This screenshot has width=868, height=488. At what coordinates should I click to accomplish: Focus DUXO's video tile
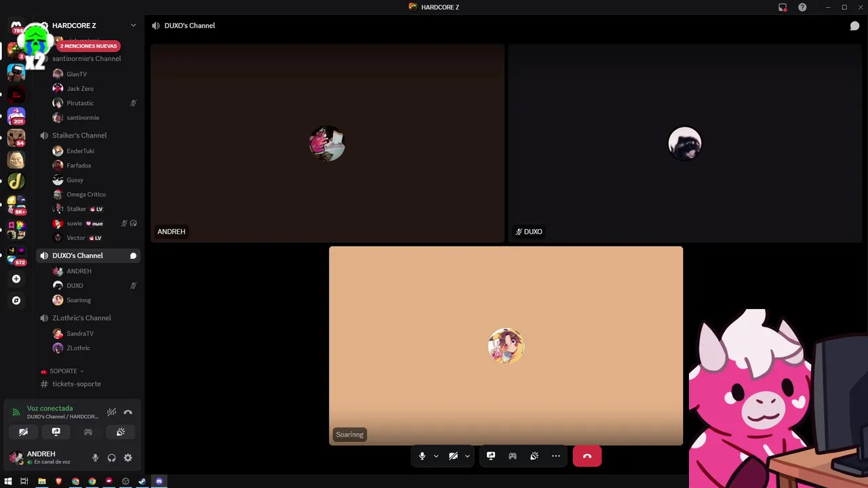(x=685, y=143)
